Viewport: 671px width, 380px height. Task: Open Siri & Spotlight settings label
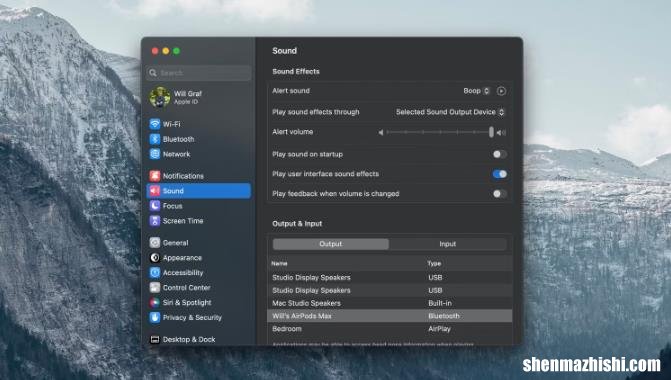point(187,303)
